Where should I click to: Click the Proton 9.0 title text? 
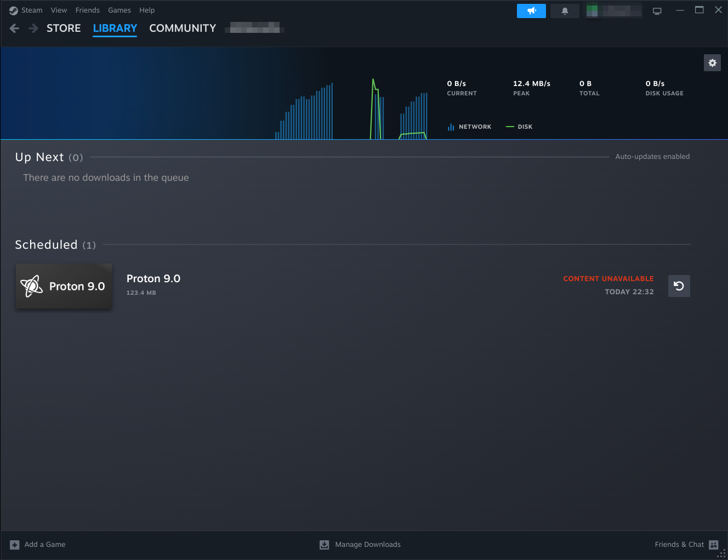point(153,279)
